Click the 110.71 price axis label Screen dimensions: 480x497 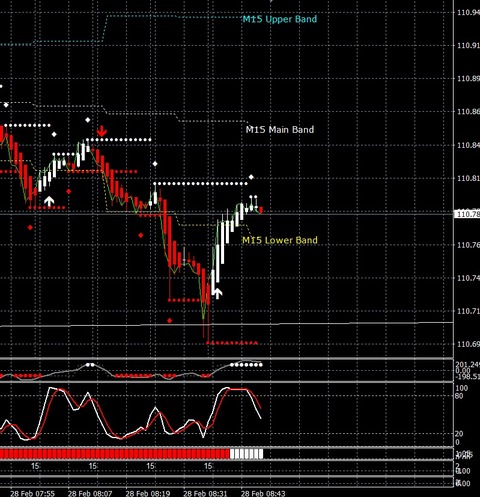468,311
